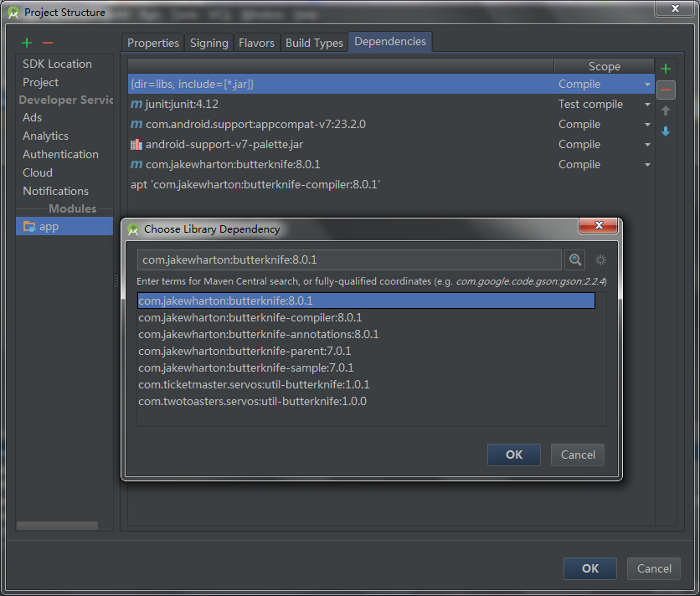The image size is (700, 596).
Task: Click Test compile scope value for junit
Action: coord(590,104)
